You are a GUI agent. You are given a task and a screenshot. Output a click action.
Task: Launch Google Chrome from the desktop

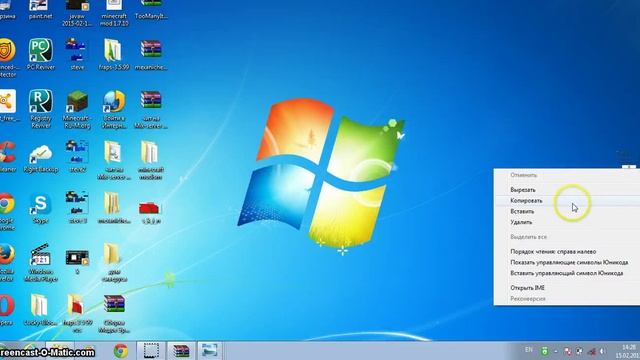(7, 211)
